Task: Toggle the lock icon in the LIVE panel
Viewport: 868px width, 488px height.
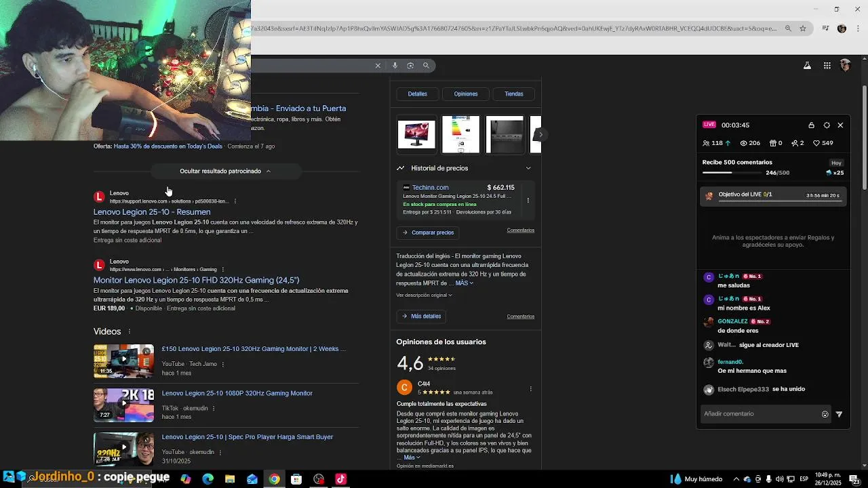Action: tap(811, 125)
